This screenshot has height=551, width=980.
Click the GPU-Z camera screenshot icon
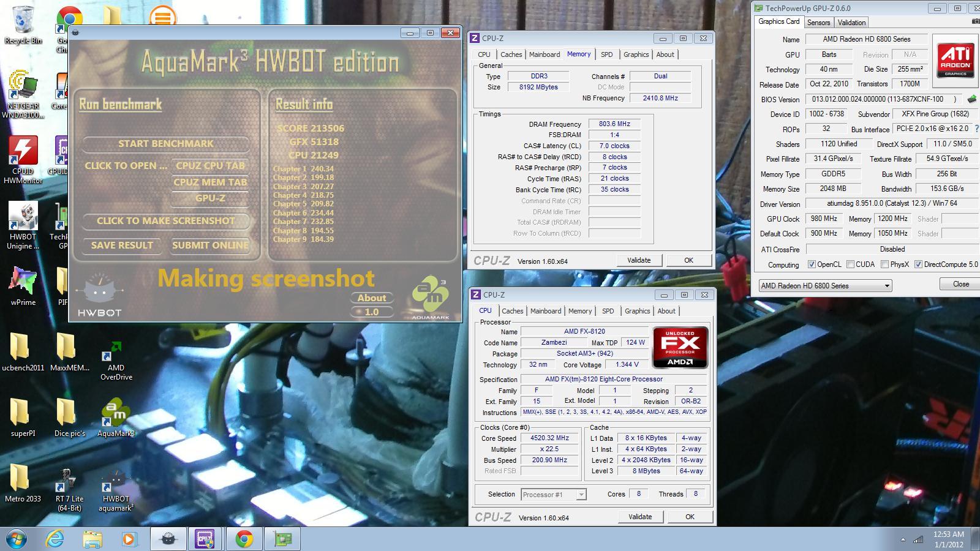[975, 21]
